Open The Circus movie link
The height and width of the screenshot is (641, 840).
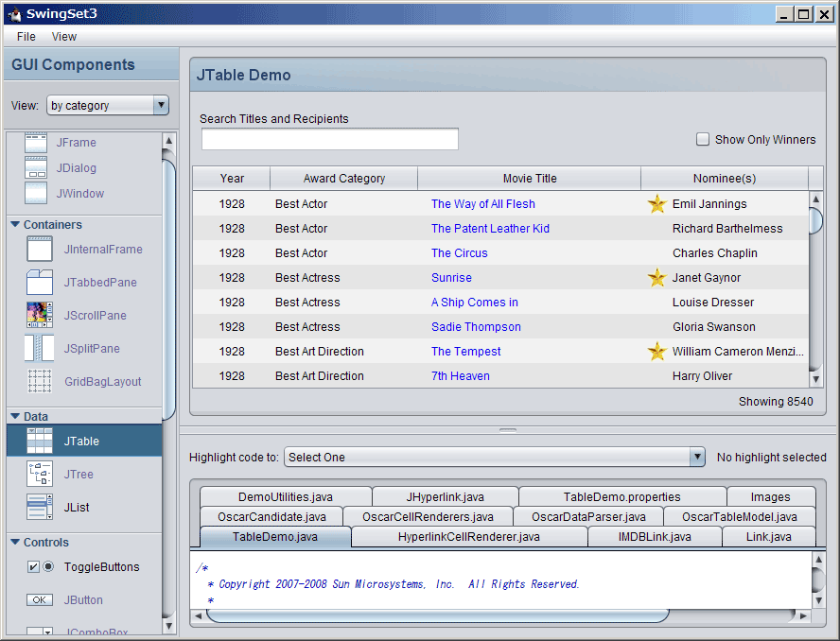click(460, 253)
